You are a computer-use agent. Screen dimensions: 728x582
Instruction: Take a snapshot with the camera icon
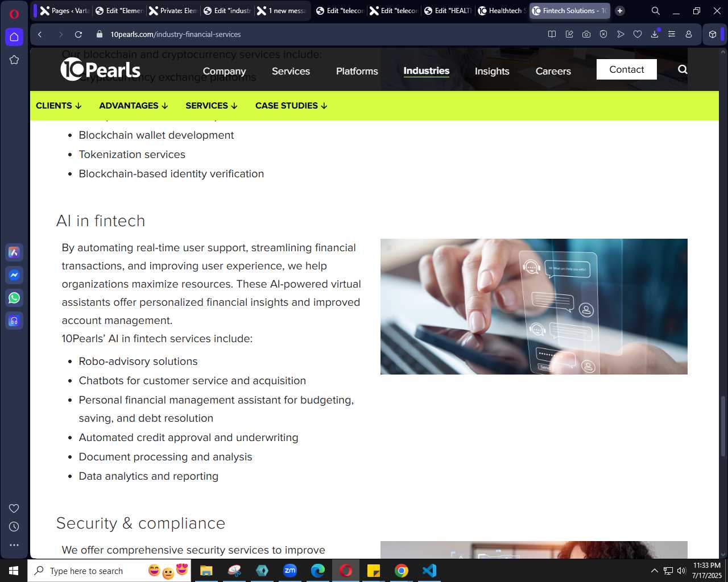(586, 34)
